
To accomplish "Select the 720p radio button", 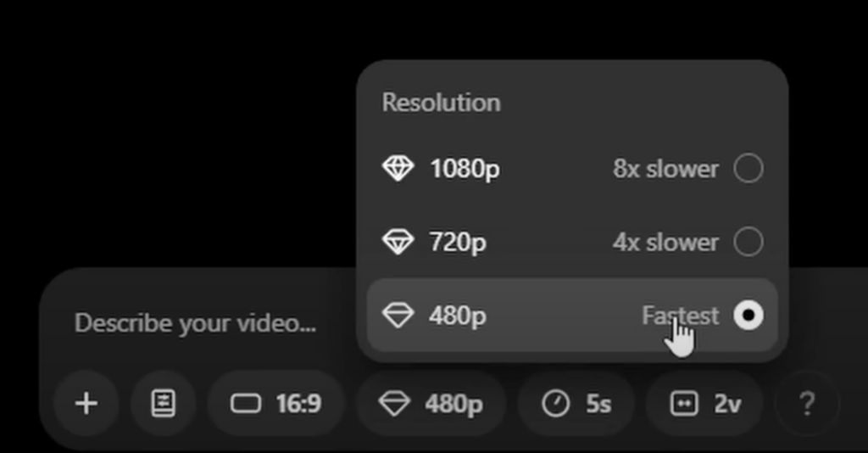I will coord(748,242).
